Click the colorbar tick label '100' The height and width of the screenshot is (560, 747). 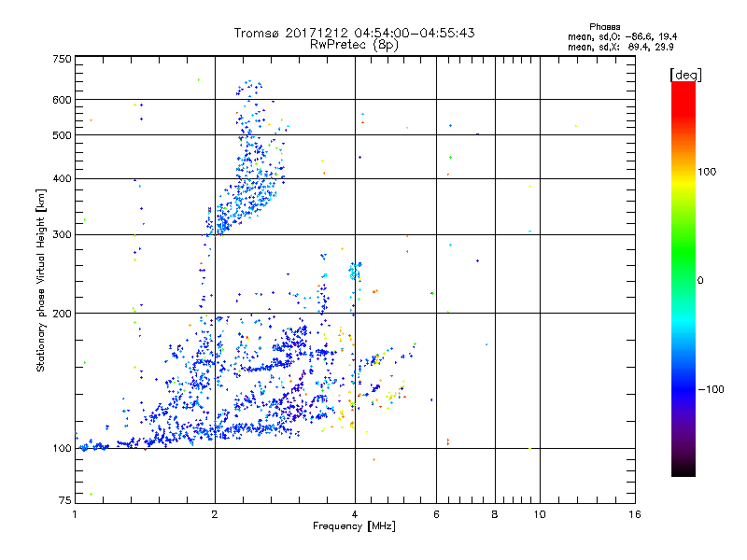707,172
